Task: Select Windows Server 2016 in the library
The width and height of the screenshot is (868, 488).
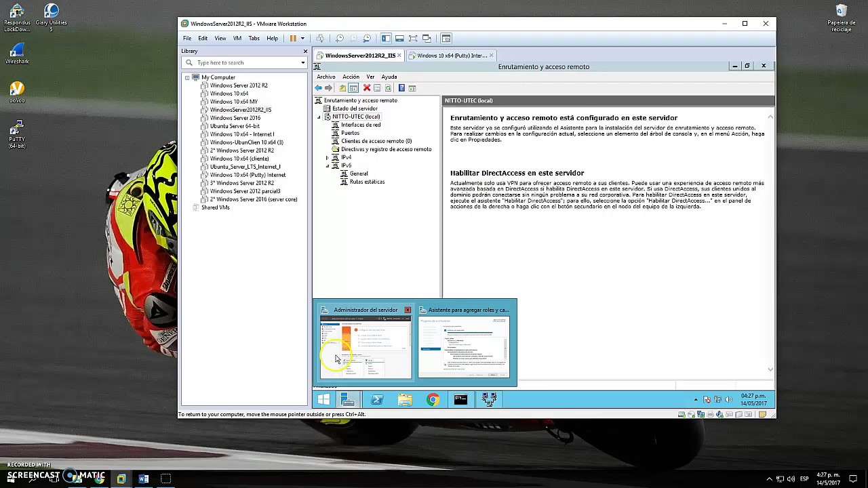Action: click(235, 118)
